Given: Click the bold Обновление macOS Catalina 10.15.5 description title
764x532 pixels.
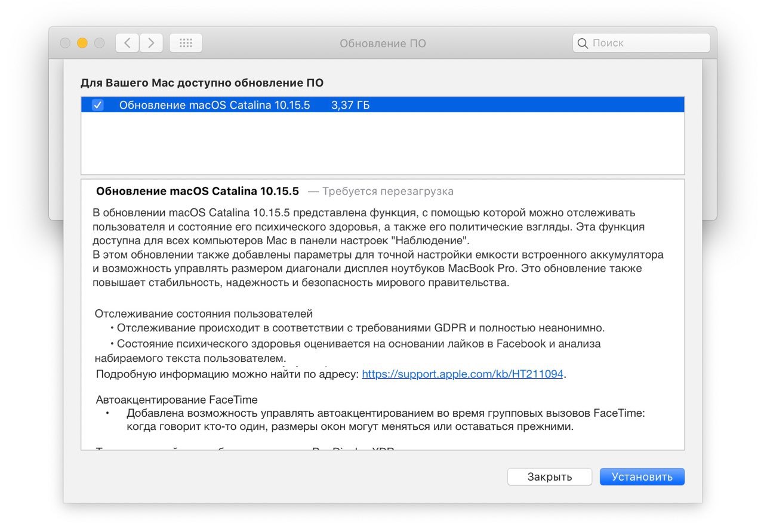Looking at the screenshot, I should (x=197, y=192).
